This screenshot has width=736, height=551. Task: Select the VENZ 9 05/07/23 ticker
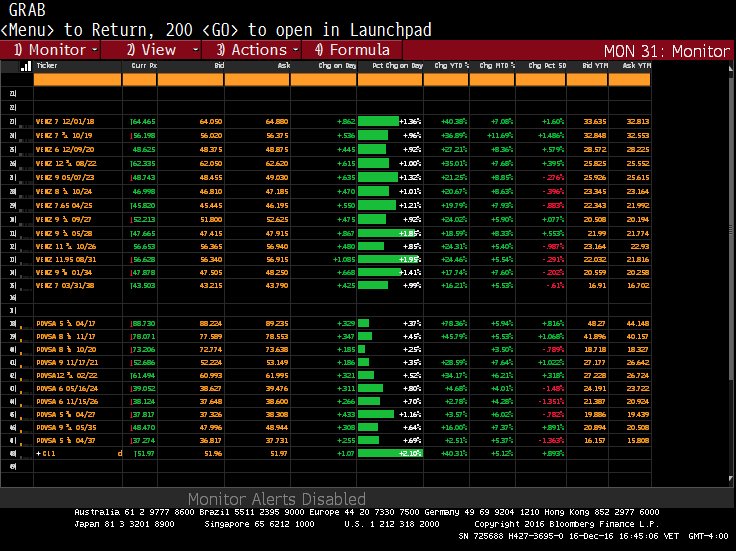65,178
